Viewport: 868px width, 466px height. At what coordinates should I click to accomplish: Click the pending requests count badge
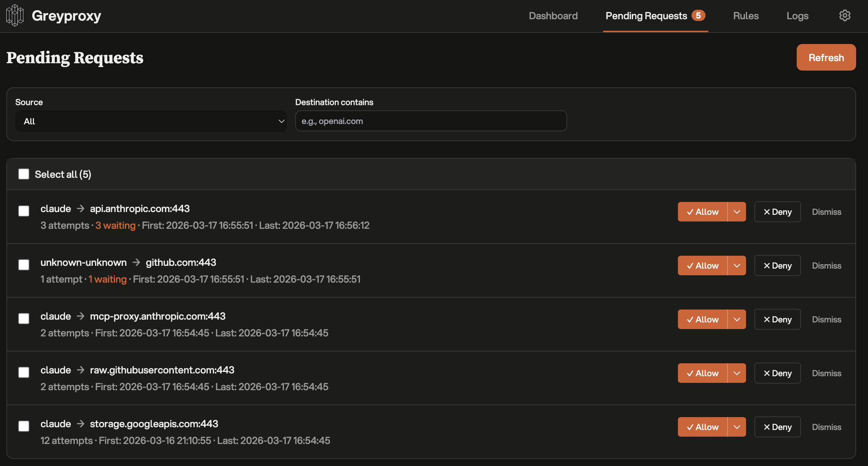click(698, 16)
